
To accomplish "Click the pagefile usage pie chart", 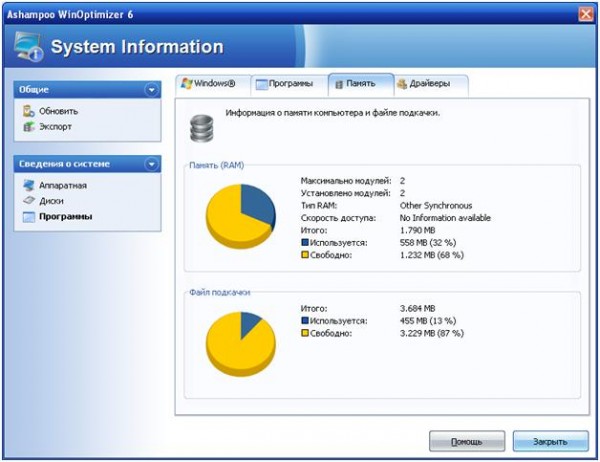I will pos(241,344).
